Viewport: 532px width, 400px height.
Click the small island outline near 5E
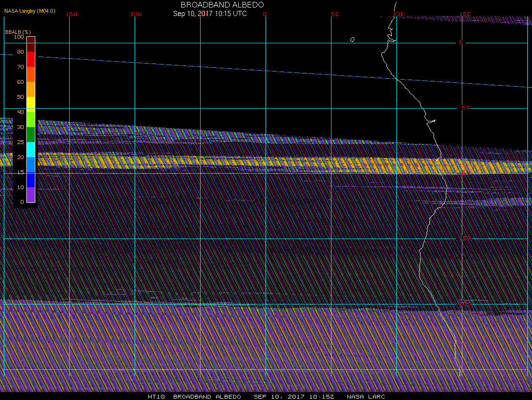(352, 40)
